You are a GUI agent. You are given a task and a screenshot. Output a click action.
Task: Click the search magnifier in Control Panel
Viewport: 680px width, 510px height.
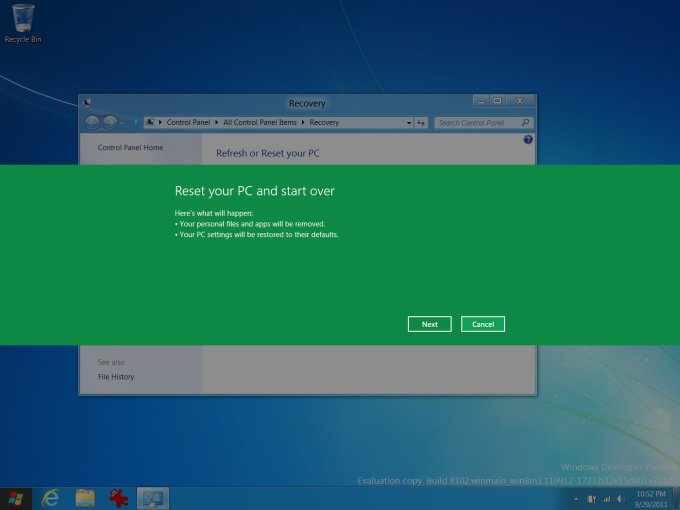[x=525, y=123]
